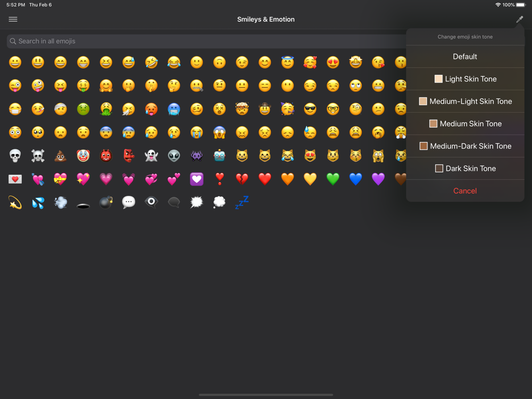Select the skull emoji
The width and height of the screenshot is (532, 399).
pyautogui.click(x=15, y=156)
